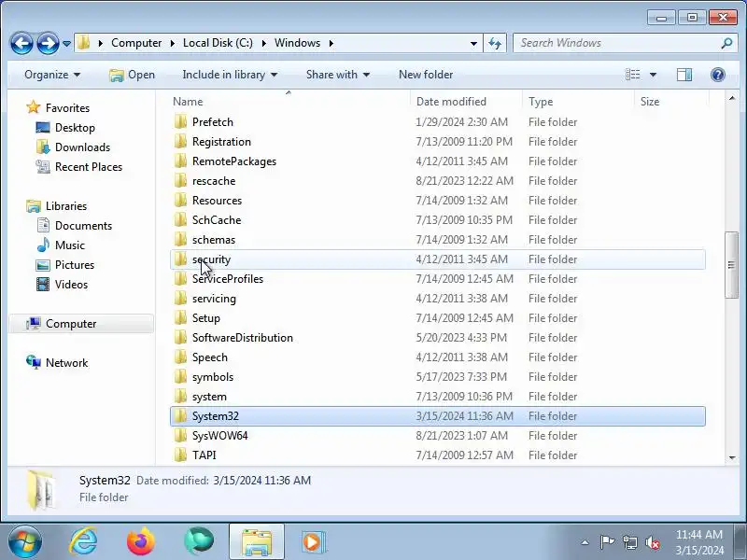This screenshot has width=747, height=560.
Task: Select the symbols folder icon
Action: click(180, 377)
